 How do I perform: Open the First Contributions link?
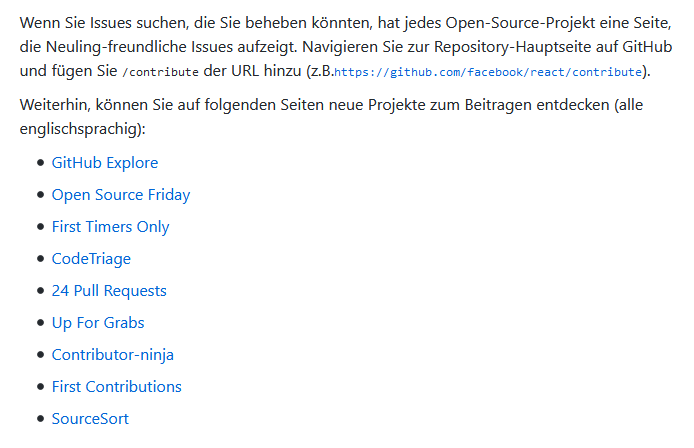[x=116, y=386]
